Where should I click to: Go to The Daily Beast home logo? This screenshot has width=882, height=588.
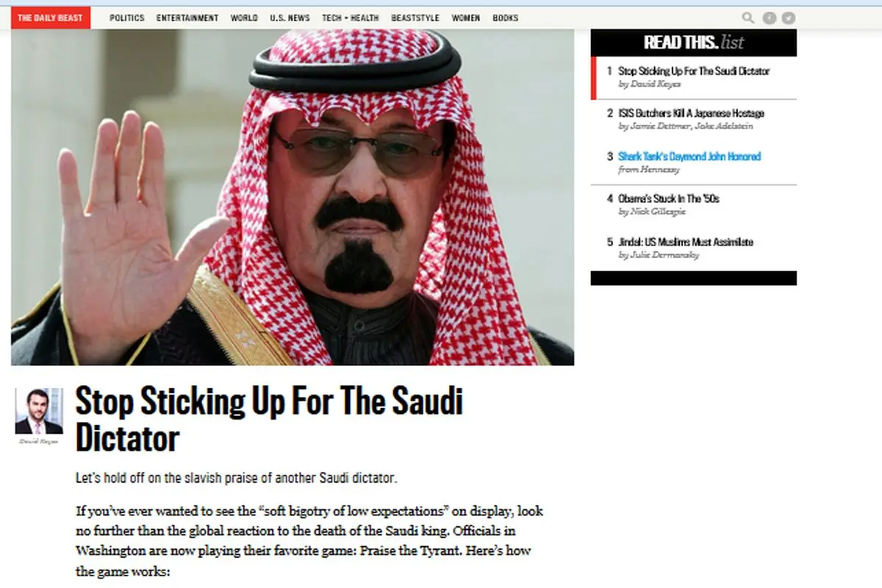[x=51, y=18]
